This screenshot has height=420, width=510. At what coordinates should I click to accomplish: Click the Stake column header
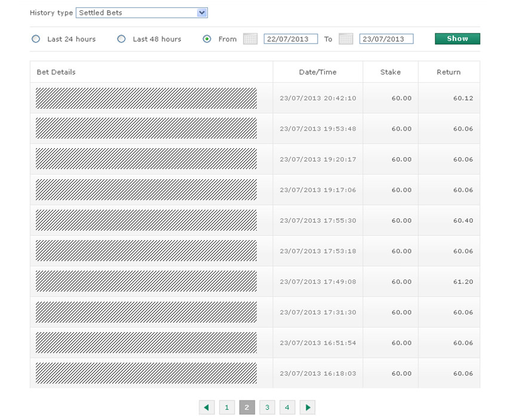[390, 72]
